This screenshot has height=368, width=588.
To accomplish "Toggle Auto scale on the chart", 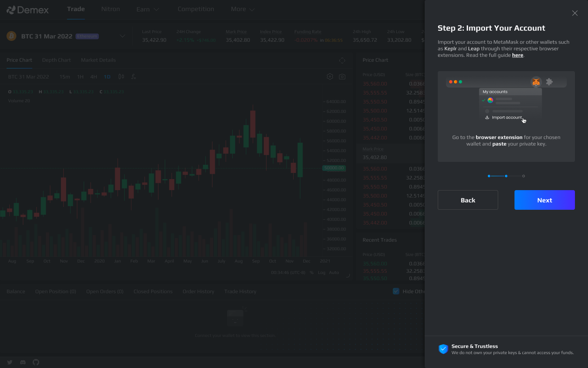I will 334,272.
